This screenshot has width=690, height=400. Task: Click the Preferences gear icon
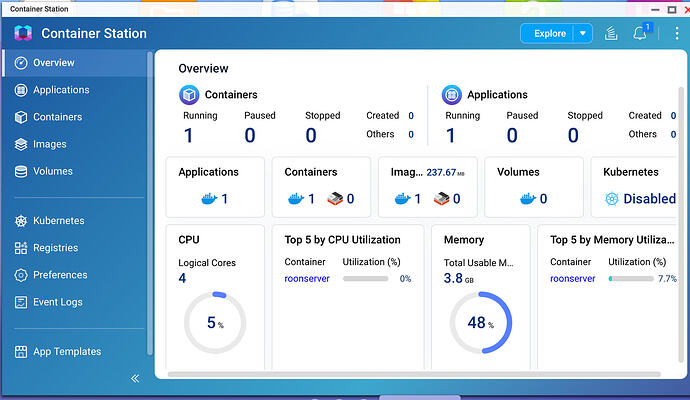tap(21, 275)
